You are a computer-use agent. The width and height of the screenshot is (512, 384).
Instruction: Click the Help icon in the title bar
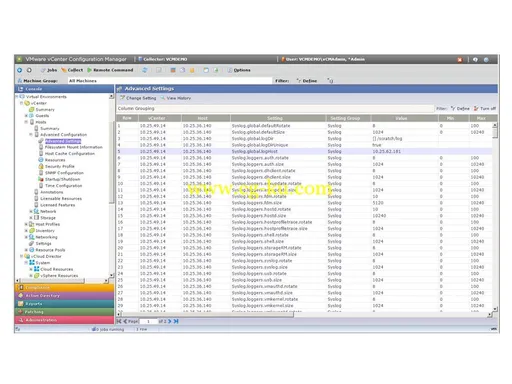click(x=475, y=60)
